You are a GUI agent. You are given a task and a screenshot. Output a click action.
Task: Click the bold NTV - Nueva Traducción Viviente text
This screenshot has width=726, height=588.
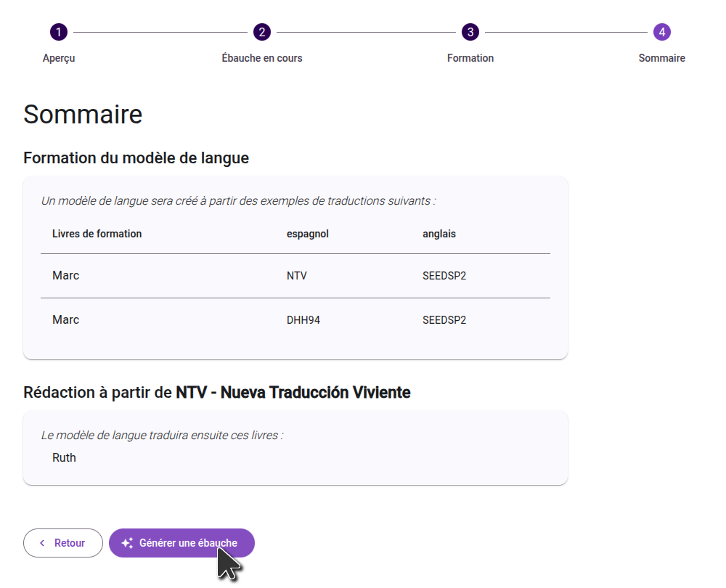click(293, 393)
